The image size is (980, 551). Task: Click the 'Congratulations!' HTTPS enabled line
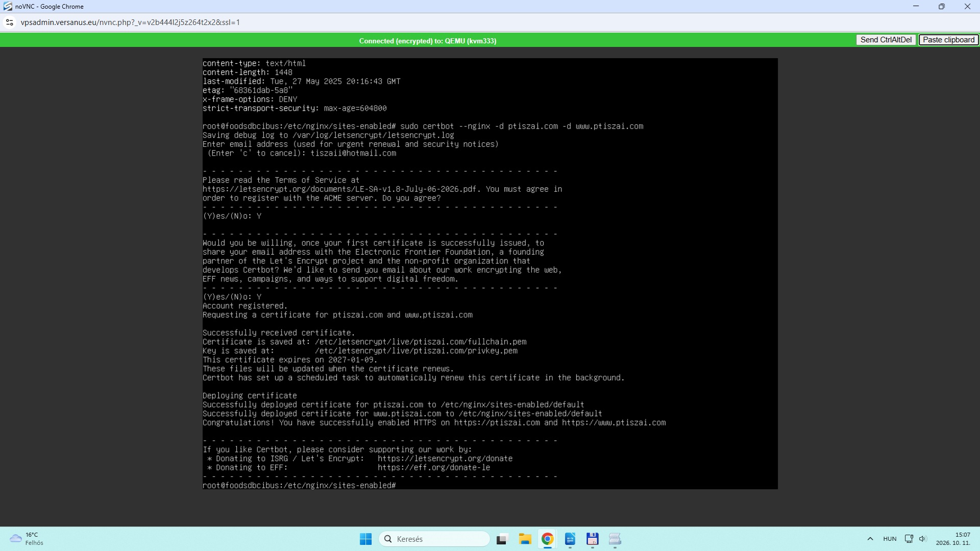[434, 423]
